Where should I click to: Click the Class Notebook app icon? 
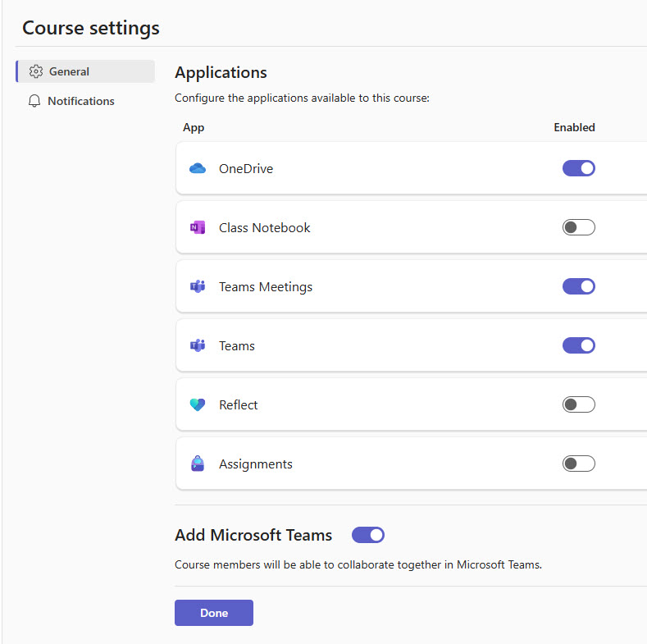pos(197,228)
